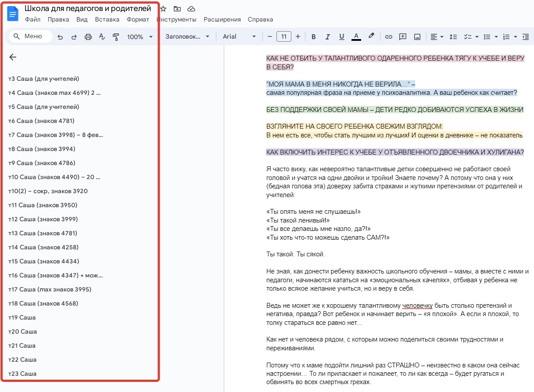Viewport: 534px width, 392px height.
Task: Open line and paragraph spacing options
Action: pos(454,37)
